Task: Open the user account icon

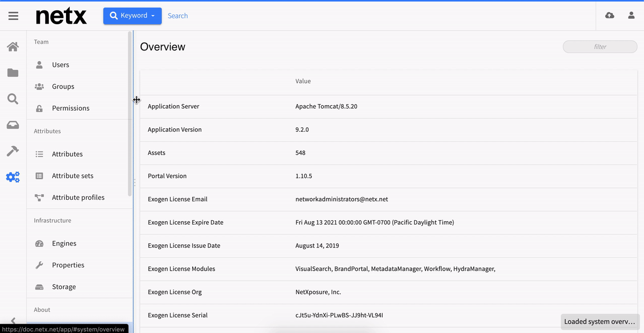Action: [x=631, y=16]
